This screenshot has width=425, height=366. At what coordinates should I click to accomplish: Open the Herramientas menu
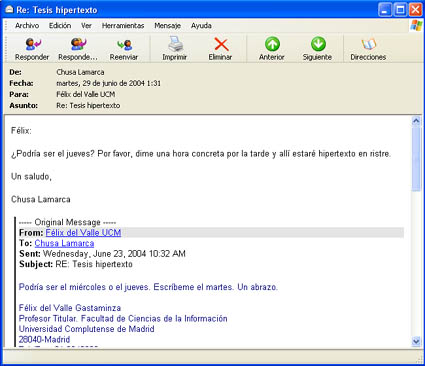(x=123, y=26)
